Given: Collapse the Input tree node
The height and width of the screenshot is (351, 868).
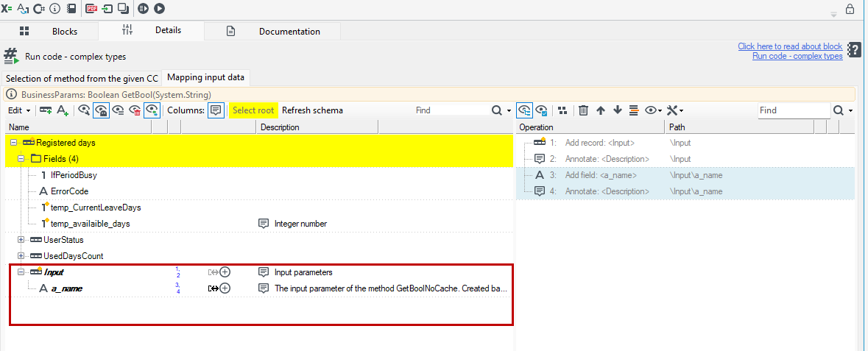Looking at the screenshot, I should (21, 272).
